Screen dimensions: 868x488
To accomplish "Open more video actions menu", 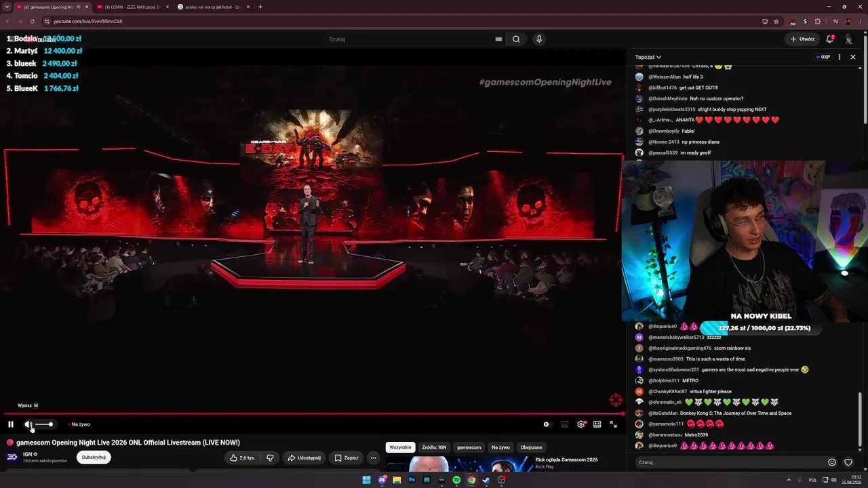I will coord(373,457).
